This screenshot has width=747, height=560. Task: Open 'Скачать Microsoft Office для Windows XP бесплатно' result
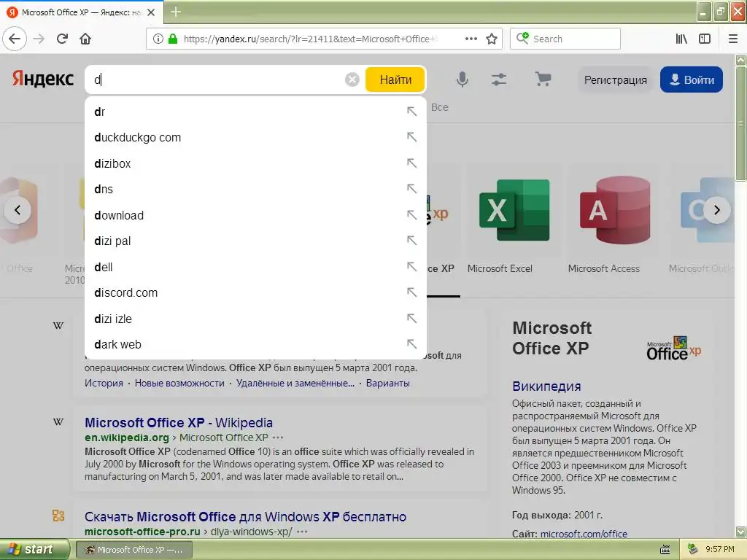point(245,517)
